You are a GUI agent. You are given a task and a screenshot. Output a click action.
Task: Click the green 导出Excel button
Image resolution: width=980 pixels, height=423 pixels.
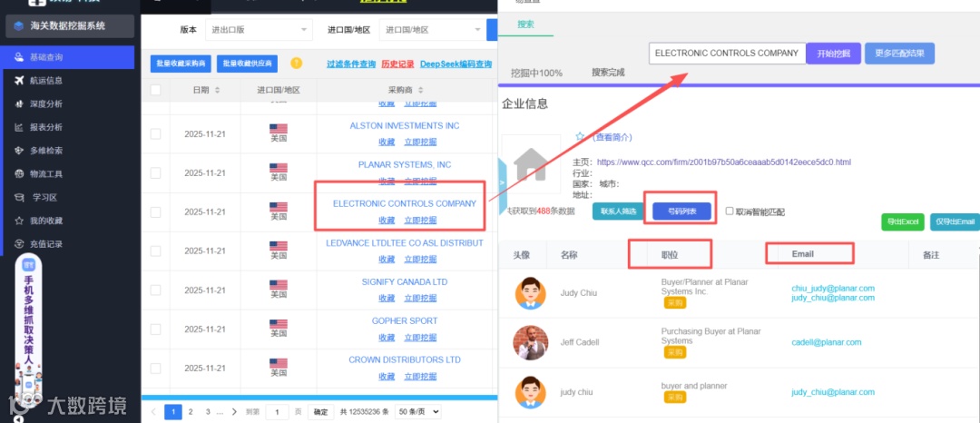[x=903, y=221]
